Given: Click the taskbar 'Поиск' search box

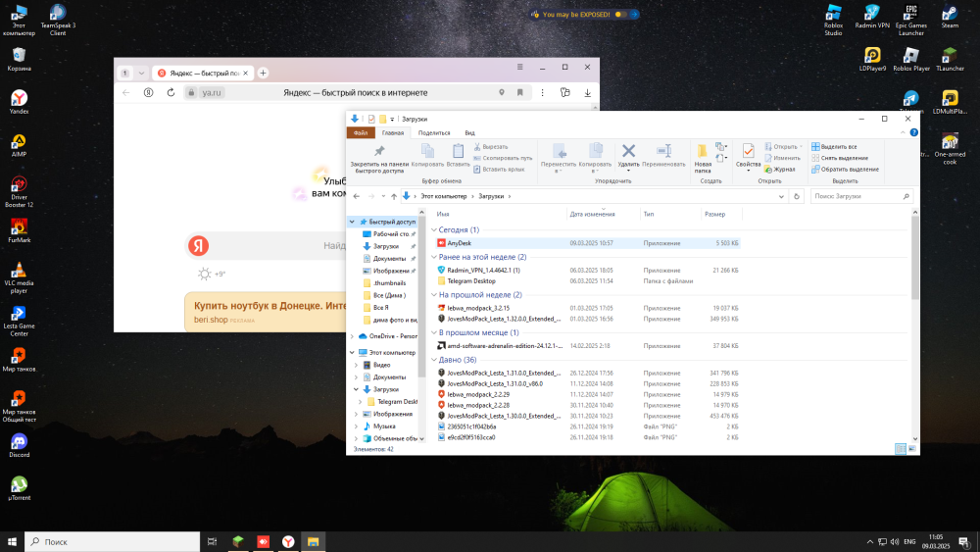Looking at the screenshot, I should tap(113, 542).
